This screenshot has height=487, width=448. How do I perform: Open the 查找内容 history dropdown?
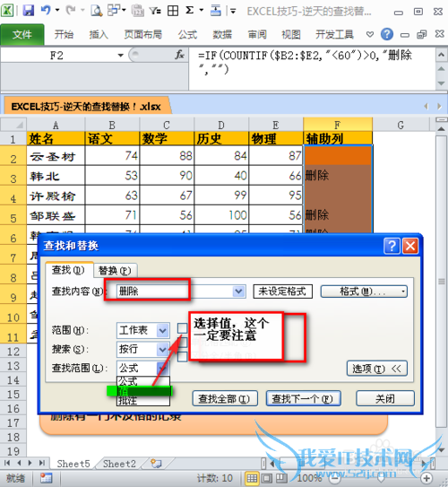238,291
